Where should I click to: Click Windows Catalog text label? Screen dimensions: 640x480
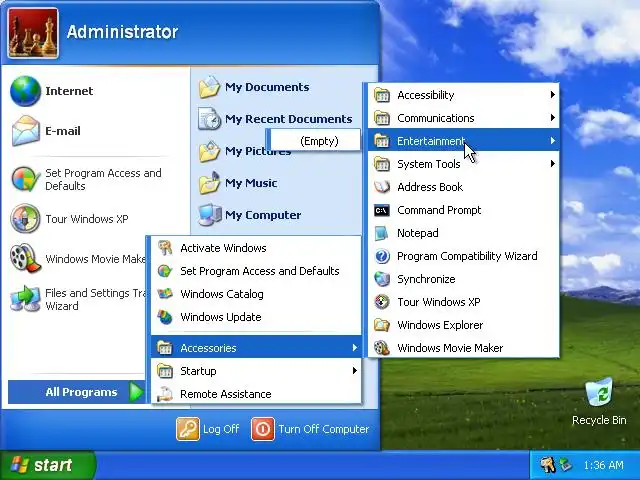(x=222, y=294)
